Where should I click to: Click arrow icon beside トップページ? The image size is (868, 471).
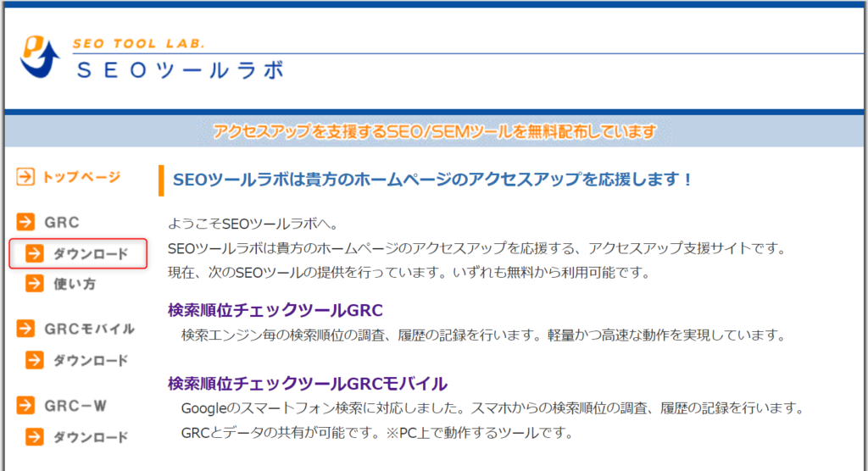point(25,176)
